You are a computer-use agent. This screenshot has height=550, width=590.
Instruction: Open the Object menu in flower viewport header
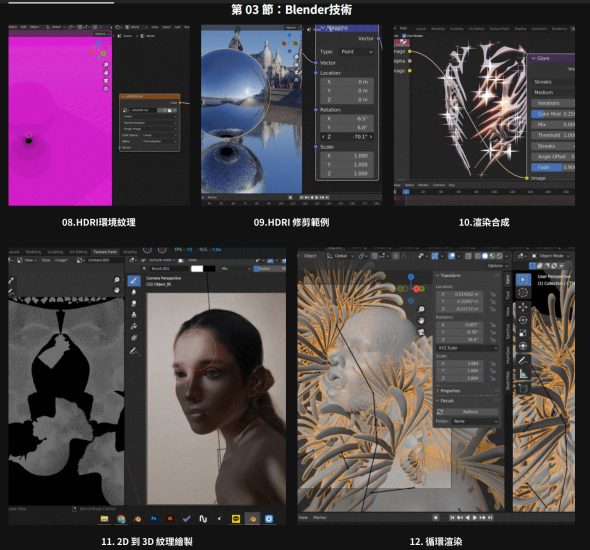click(x=310, y=256)
